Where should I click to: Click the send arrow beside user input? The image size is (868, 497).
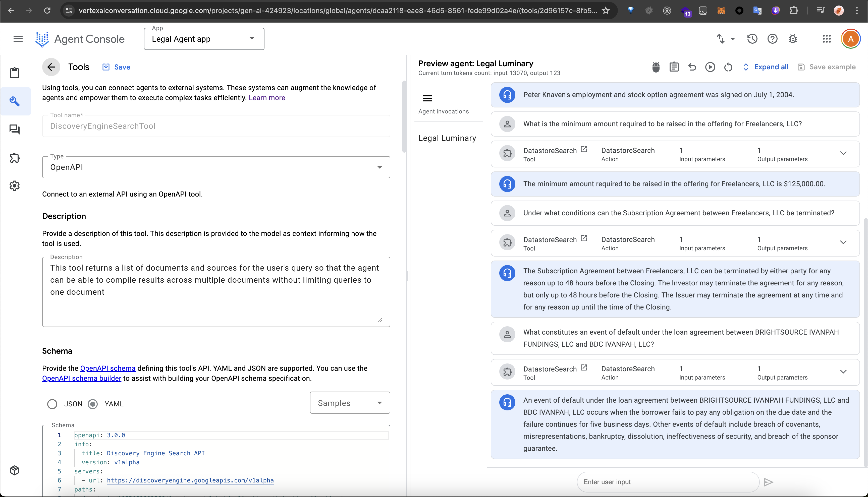768,482
